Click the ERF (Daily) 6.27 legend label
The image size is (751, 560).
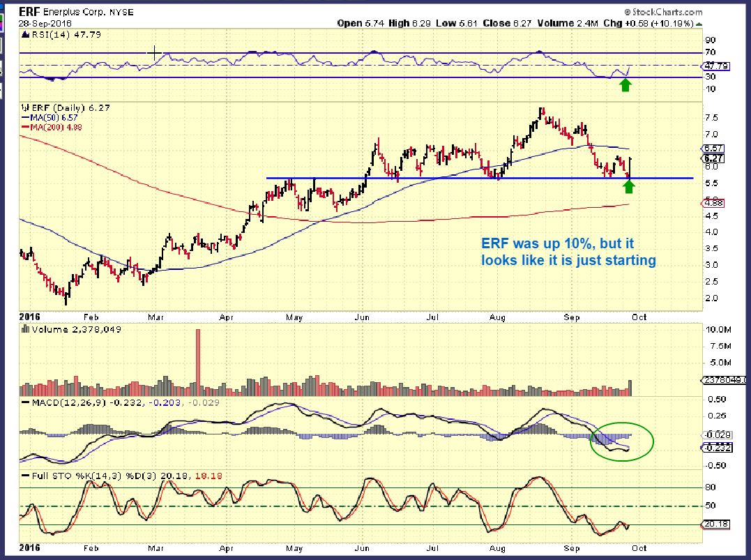coord(71,108)
